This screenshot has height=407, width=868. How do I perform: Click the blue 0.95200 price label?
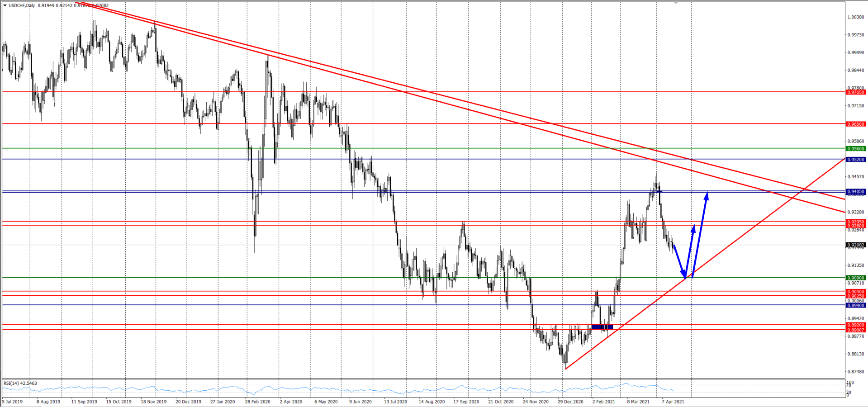(856, 160)
